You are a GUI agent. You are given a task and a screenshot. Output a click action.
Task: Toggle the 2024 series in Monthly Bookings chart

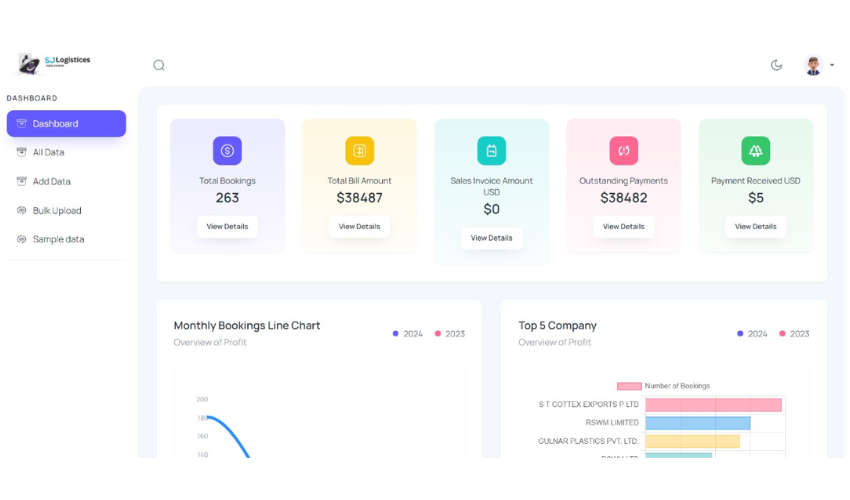coord(408,334)
